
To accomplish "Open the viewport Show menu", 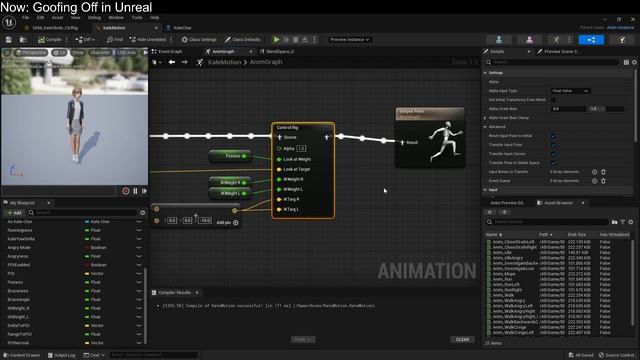I will [78, 53].
